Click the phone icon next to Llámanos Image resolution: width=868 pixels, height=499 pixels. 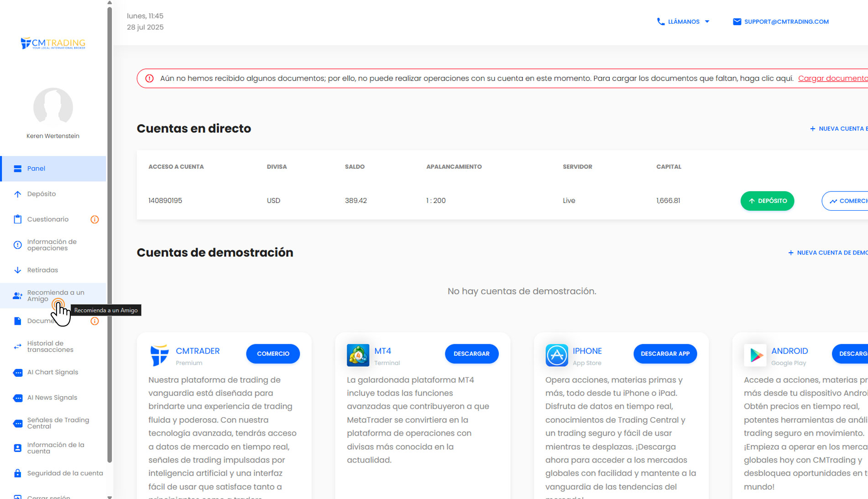click(x=660, y=21)
